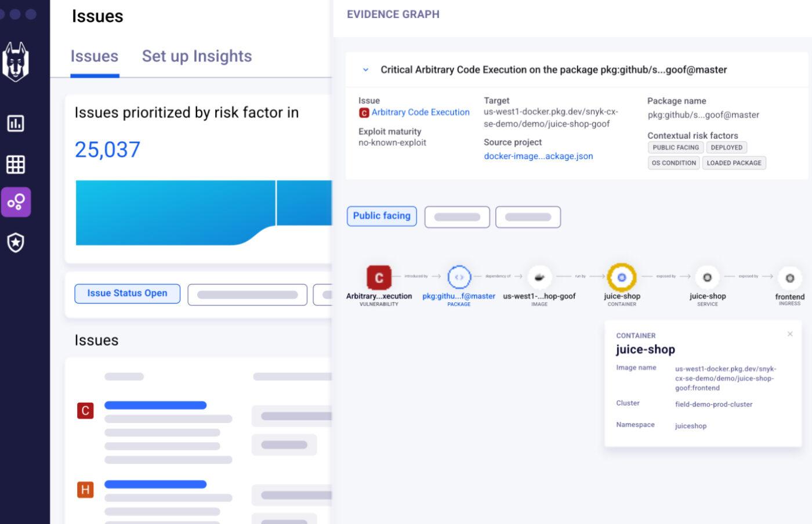This screenshot has width=812, height=524.
Task: Open the grid table icon in sidebar
Action: (16, 164)
